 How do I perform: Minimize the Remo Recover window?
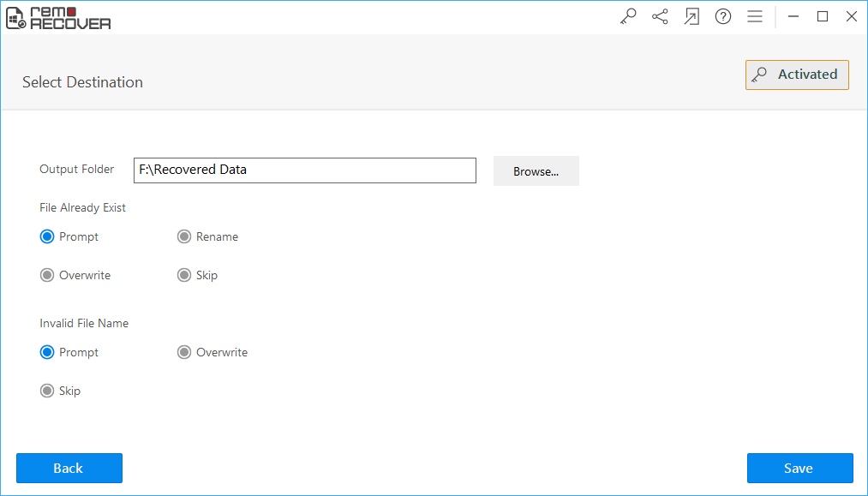(x=793, y=16)
